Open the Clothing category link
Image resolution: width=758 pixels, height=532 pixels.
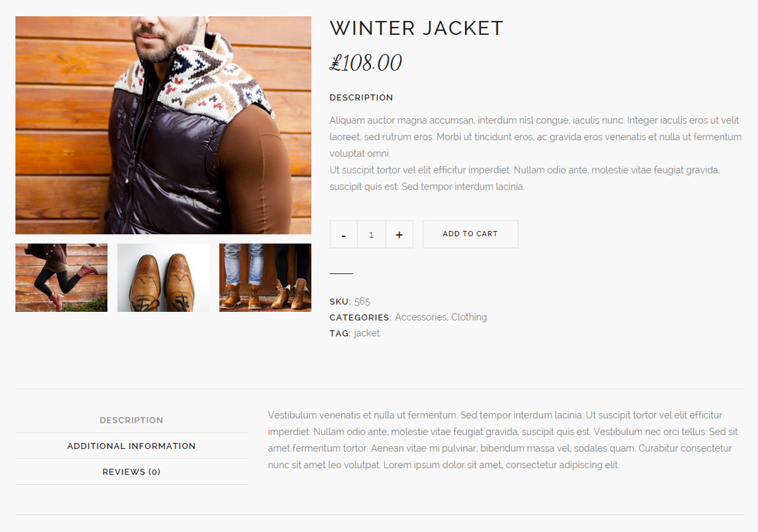pos(469,317)
